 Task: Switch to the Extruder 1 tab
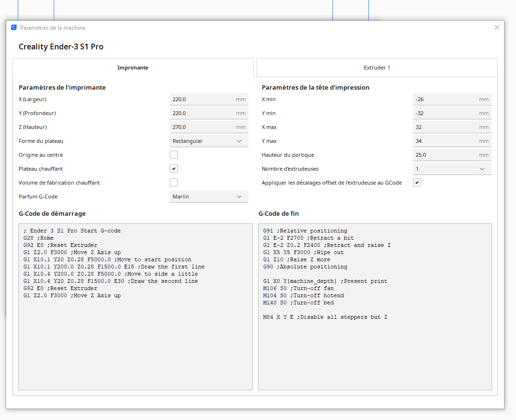[x=377, y=68]
